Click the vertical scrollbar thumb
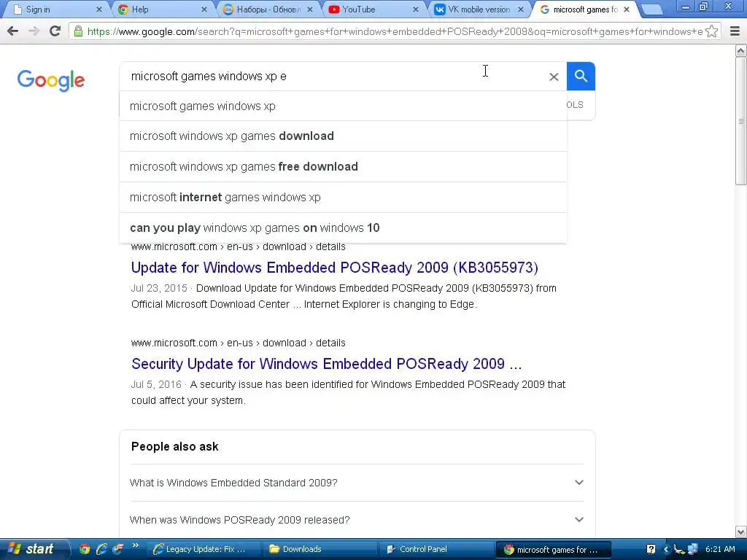 point(741,121)
